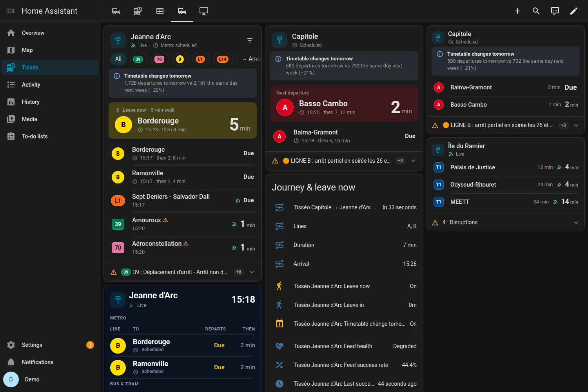
Task: Toggle the L1 line filter chip
Action: [x=200, y=59]
